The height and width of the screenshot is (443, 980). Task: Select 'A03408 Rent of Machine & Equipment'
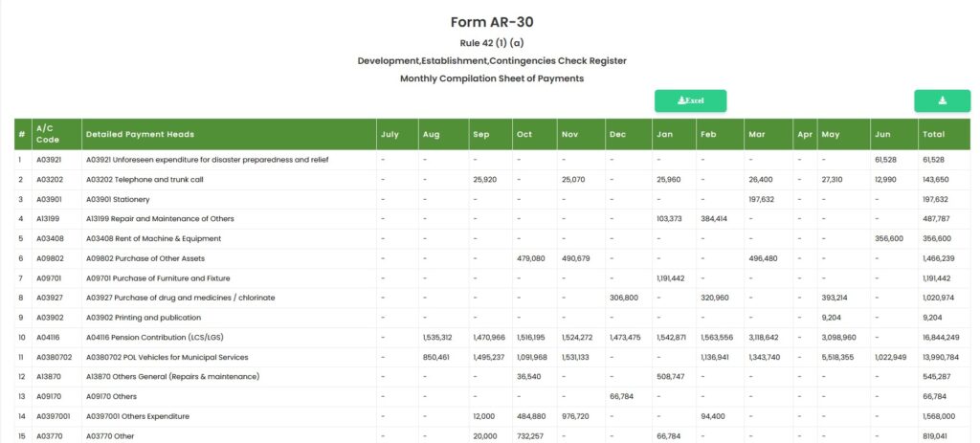[x=154, y=238]
